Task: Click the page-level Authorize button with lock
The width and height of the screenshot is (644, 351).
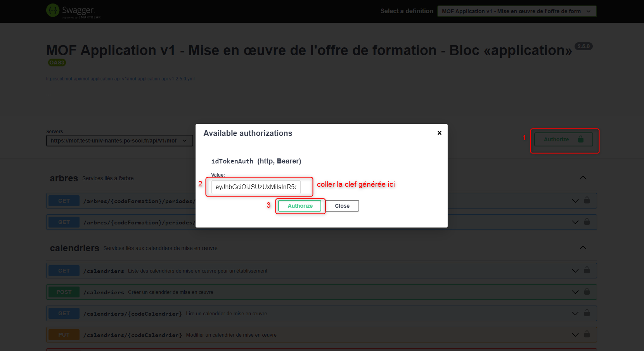Action: [x=563, y=139]
